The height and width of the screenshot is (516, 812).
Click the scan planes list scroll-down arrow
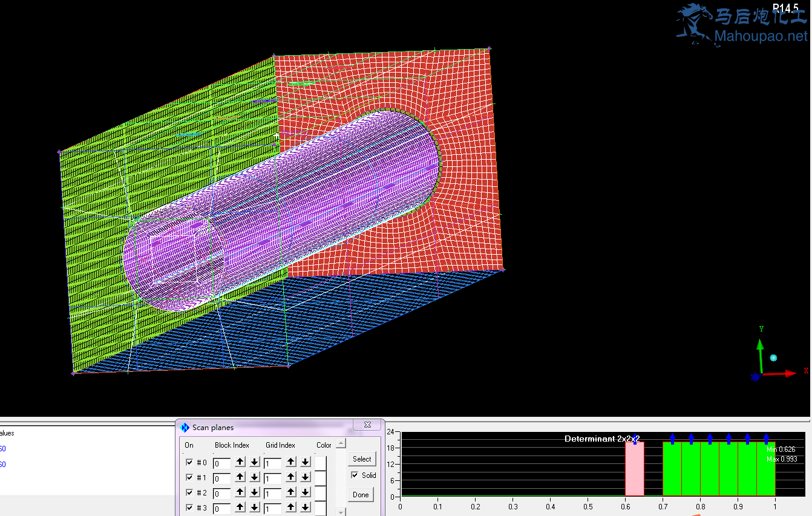pyautogui.click(x=341, y=512)
